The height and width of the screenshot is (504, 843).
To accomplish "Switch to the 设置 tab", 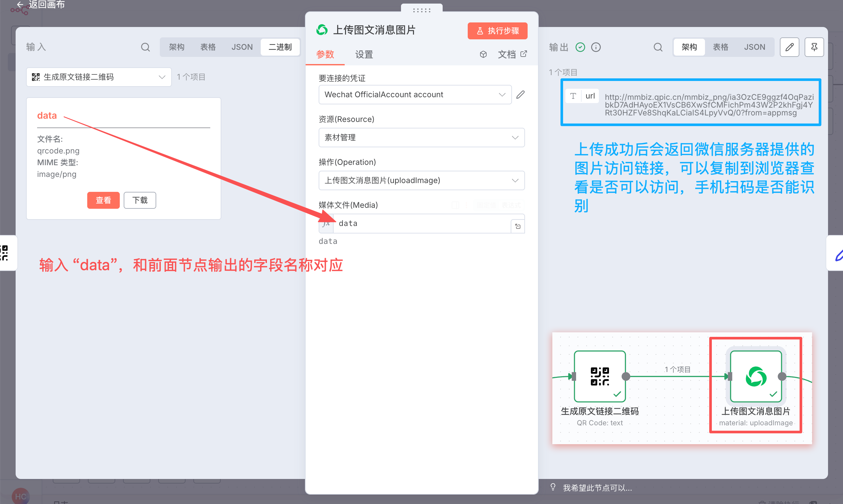I will [364, 54].
